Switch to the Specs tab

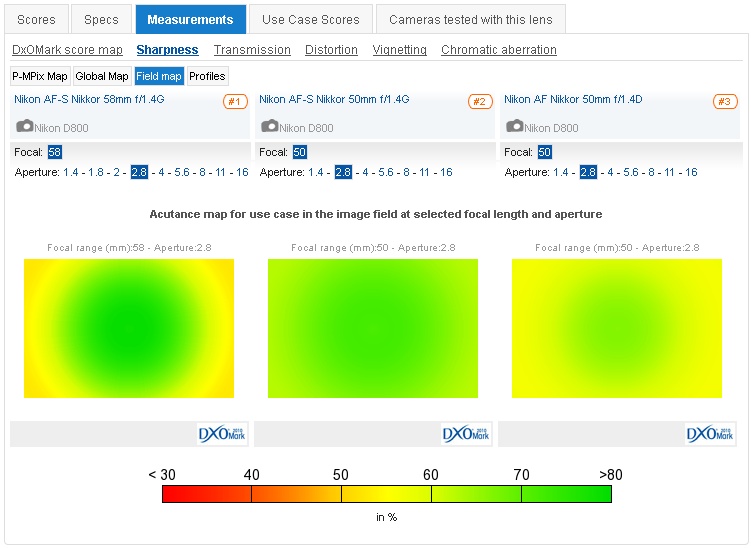point(101,20)
